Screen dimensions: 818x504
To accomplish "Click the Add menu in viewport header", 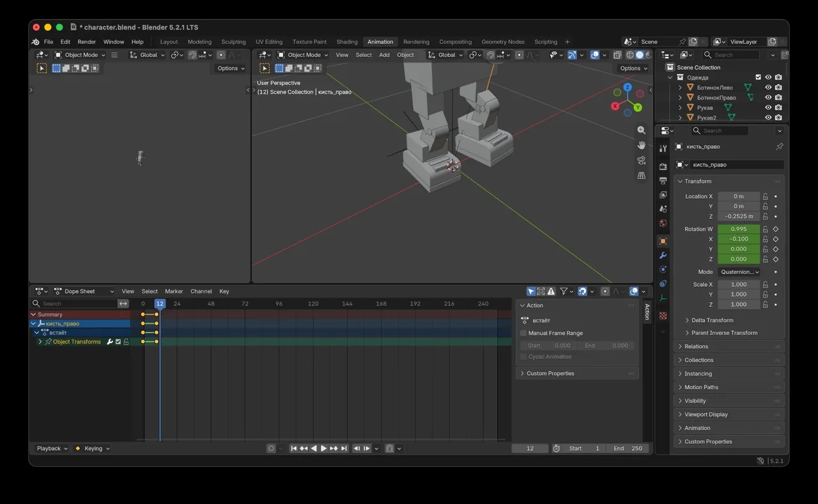I will point(384,55).
